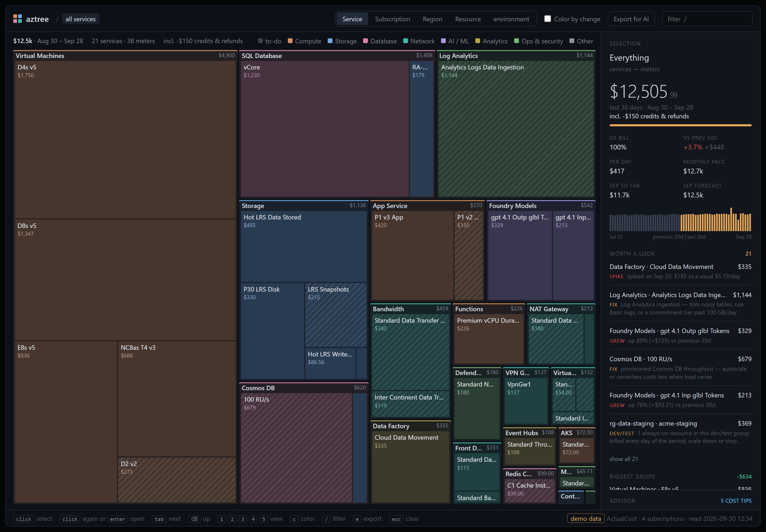This screenshot has width=766, height=532.
Task: Switch to the environment view tab
Action: tap(511, 19)
